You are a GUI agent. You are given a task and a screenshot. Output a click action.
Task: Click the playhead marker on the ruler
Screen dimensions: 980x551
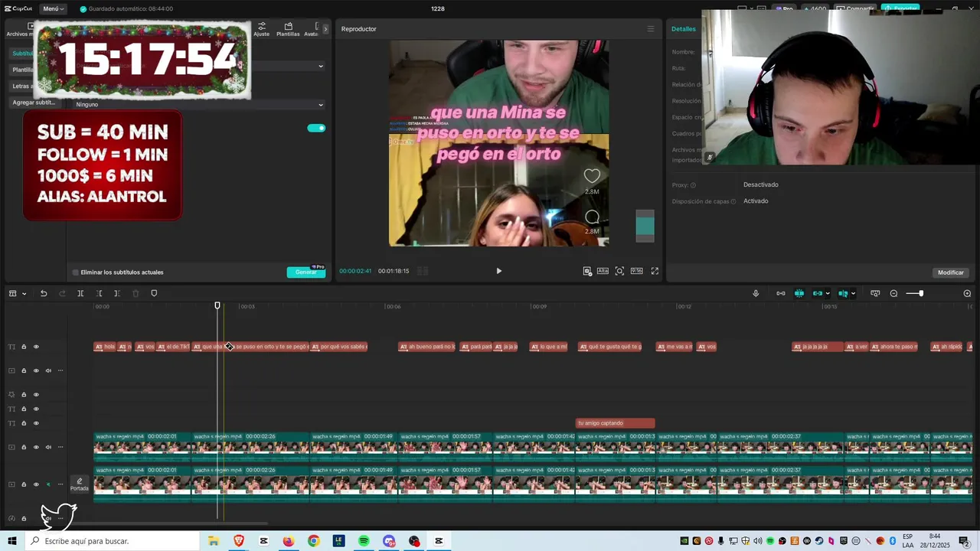click(217, 305)
